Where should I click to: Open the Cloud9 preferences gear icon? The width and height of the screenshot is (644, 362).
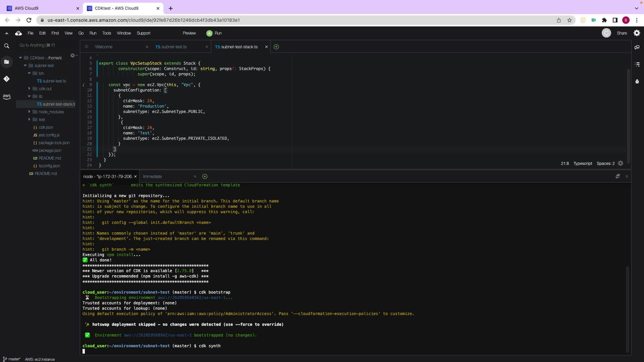coord(637,33)
